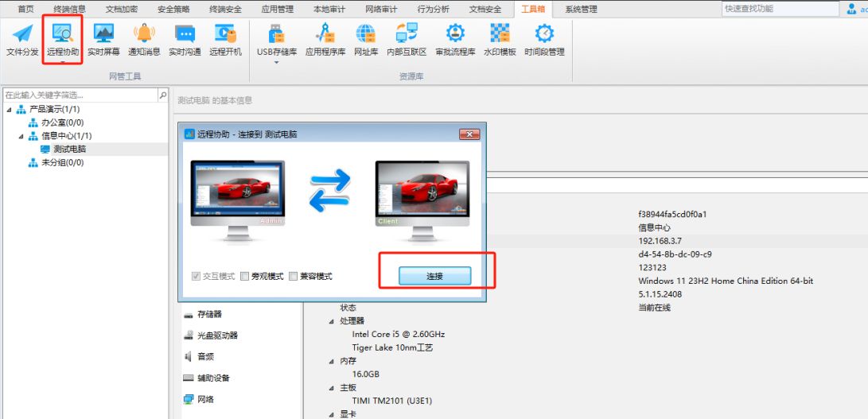Select 未分组(0/0) in the tree

(x=63, y=162)
